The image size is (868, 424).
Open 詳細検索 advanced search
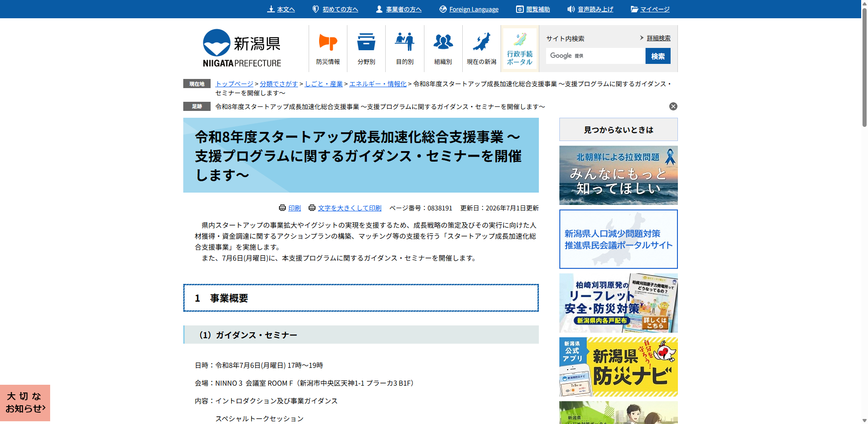pos(659,38)
